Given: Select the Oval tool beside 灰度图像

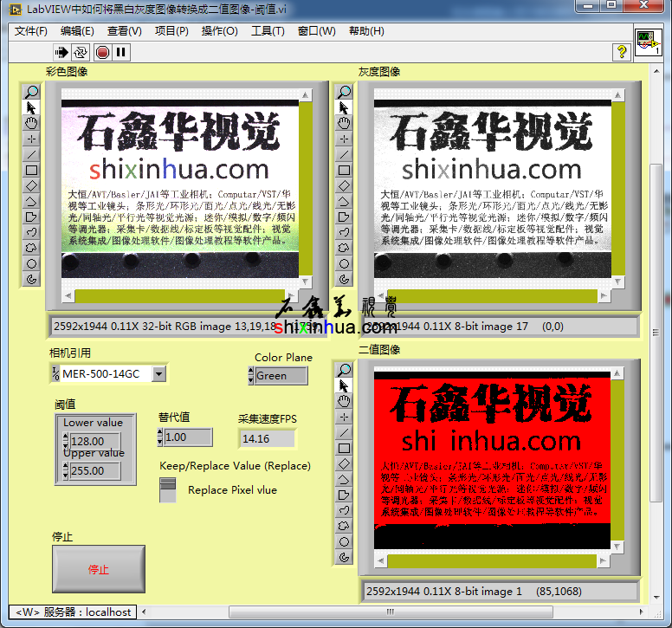Looking at the screenshot, I should click(x=344, y=263).
